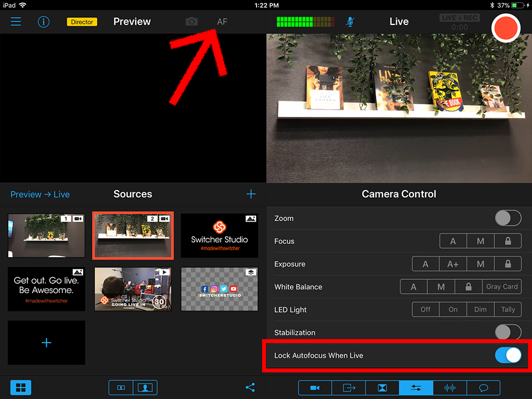This screenshot has width=532, height=399.
Task: Tap the Sources heading
Action: [132, 194]
